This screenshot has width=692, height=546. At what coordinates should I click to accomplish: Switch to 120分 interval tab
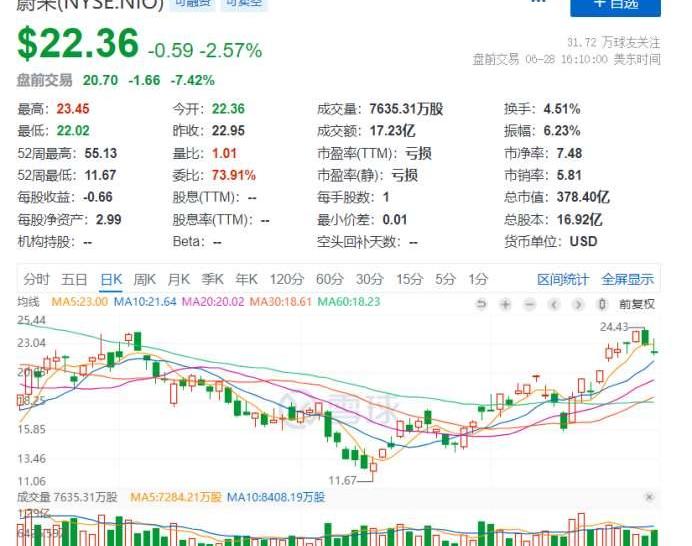(x=286, y=279)
